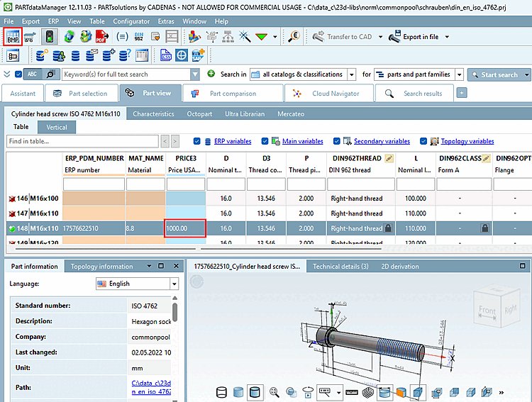
Task: Click the orange section cut icon
Action: 401,393
